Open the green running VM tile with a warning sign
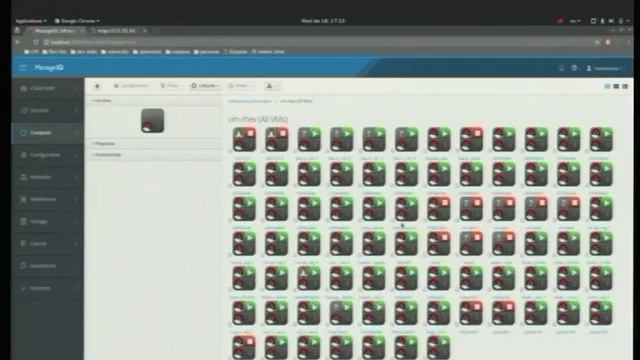Screen dimensions: 640x360 point(309,278)
